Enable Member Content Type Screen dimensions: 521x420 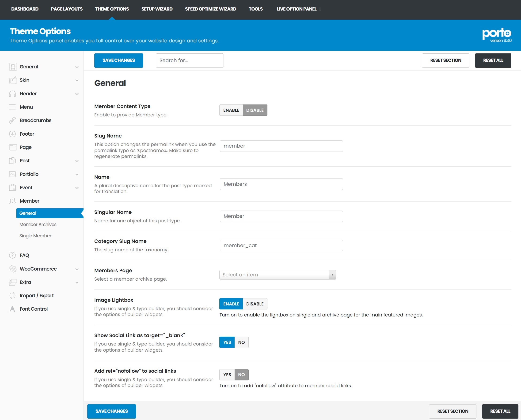[231, 110]
